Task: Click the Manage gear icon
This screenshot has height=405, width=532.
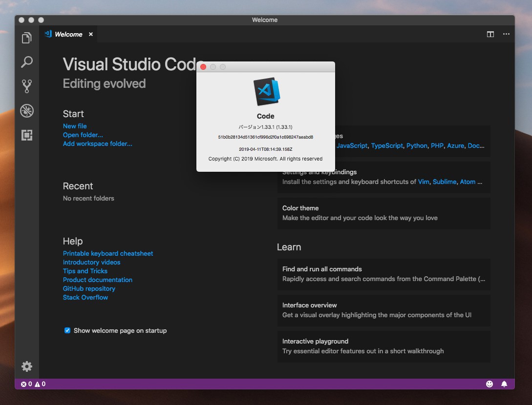Action: pyautogui.click(x=27, y=366)
